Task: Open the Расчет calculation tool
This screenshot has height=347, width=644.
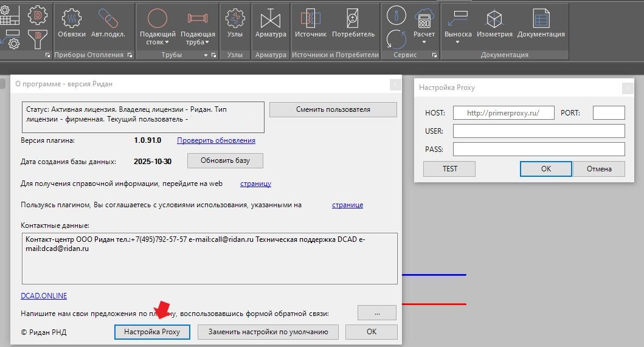Action: (x=424, y=24)
